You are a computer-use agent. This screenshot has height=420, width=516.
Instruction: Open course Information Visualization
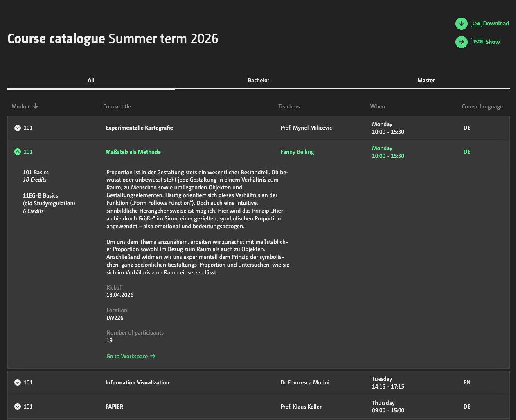coord(137,382)
